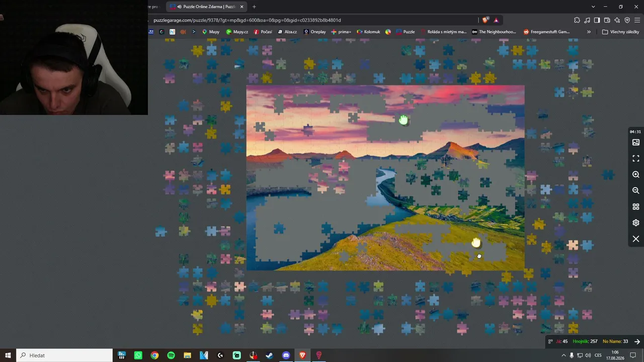Open The Neighbourhoo... bookmark

tap(494, 32)
